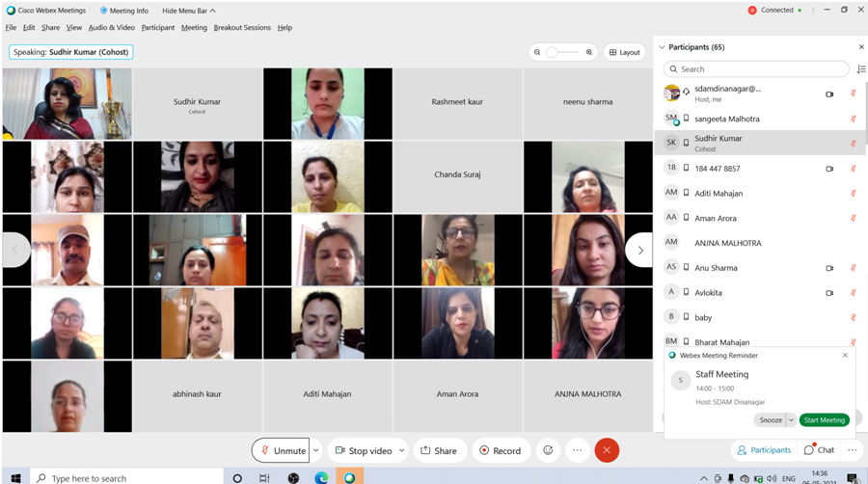The width and height of the screenshot is (868, 484).
Task: Open the Layout button
Action: 624,52
